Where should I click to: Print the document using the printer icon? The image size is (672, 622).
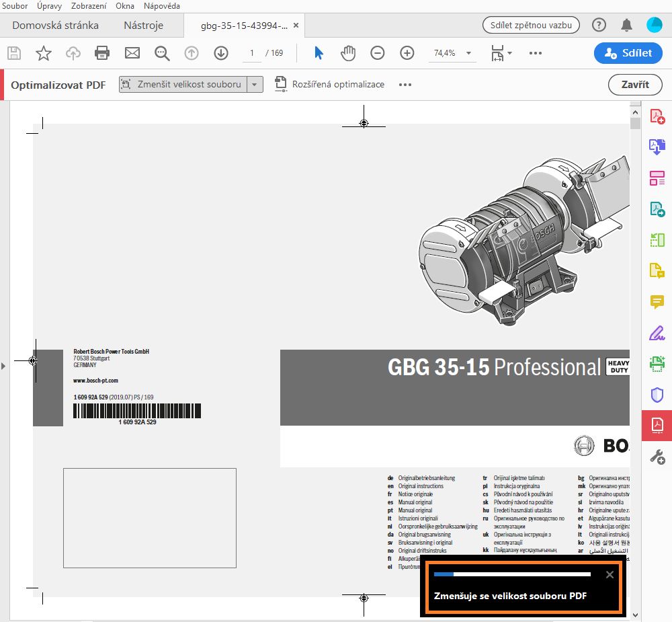tap(102, 53)
